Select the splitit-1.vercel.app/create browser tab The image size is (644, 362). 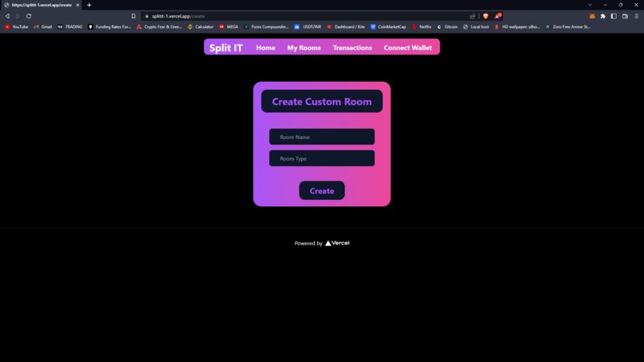tap(41, 5)
